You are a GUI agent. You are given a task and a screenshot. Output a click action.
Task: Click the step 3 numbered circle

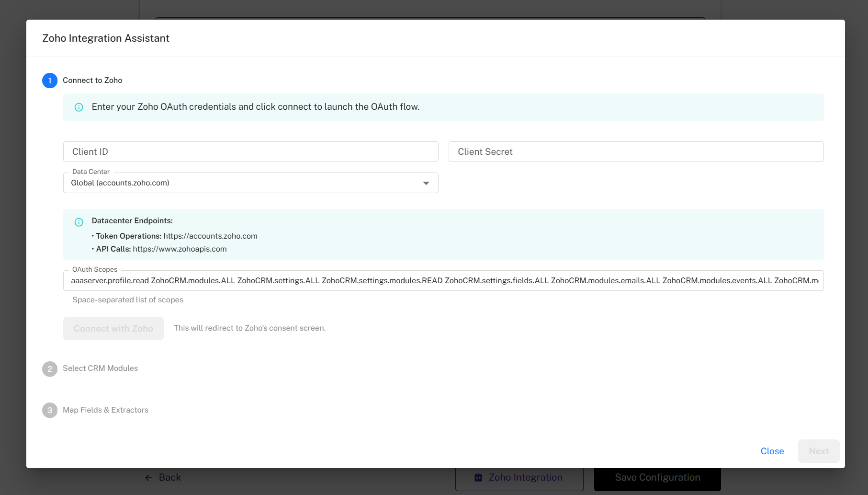[x=50, y=410]
